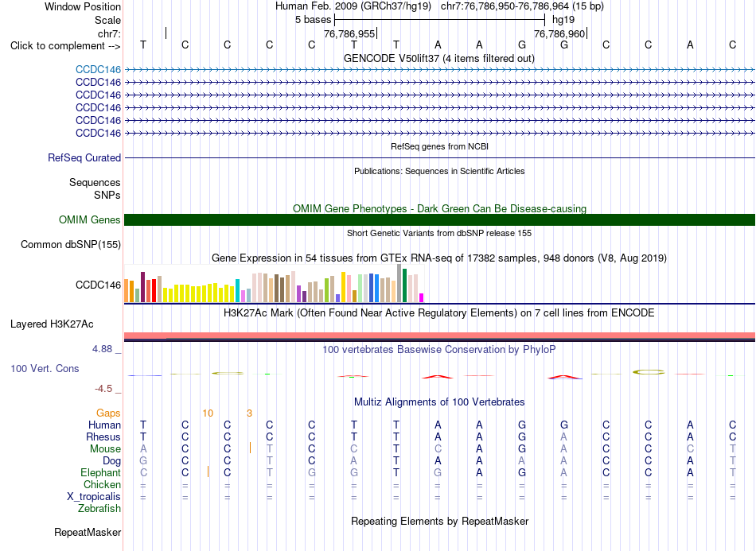This screenshot has width=756, height=551.
Task: Click the "hg19" label beside scale bar
Action: click(x=563, y=20)
